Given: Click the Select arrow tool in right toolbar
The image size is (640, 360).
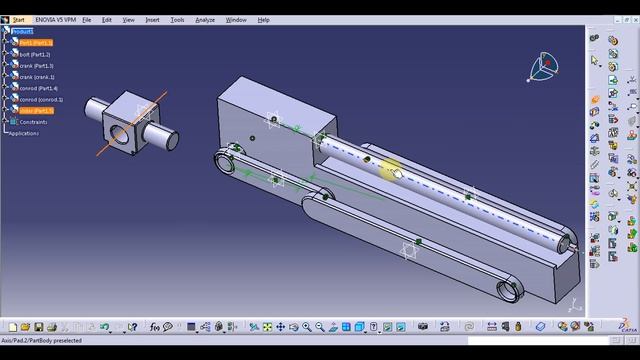Looking at the screenshot, I should (x=594, y=60).
